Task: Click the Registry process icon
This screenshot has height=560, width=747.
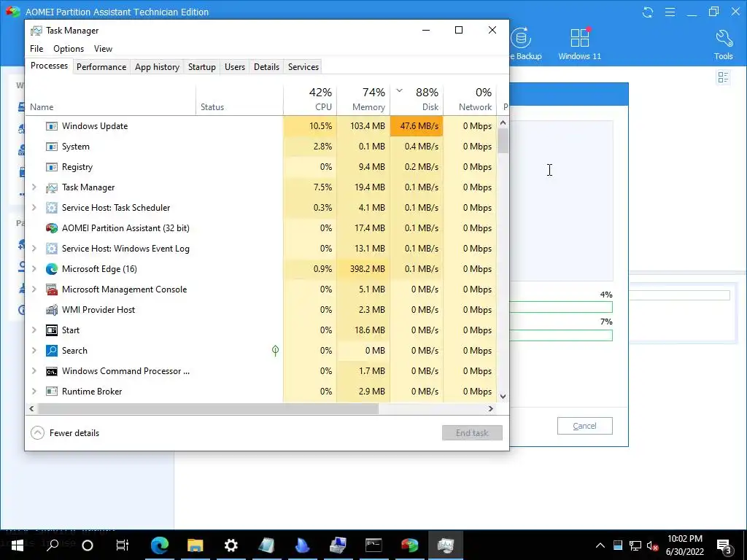Action: tap(52, 167)
